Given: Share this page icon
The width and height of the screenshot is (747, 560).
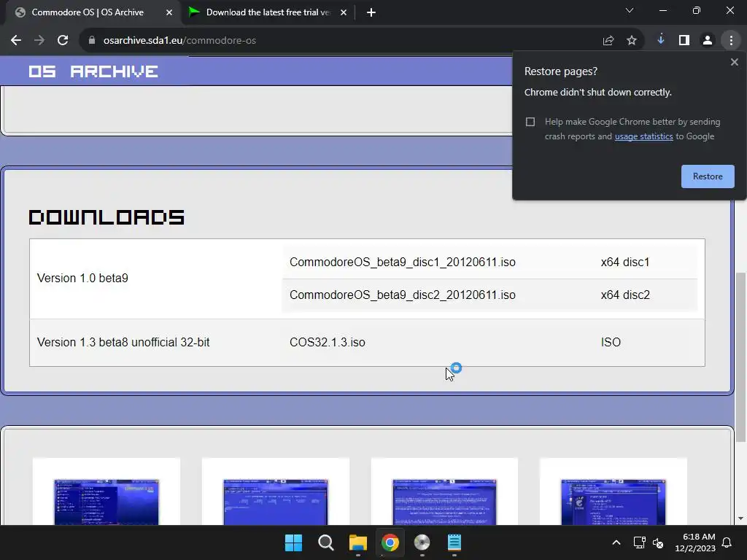Looking at the screenshot, I should pyautogui.click(x=608, y=41).
